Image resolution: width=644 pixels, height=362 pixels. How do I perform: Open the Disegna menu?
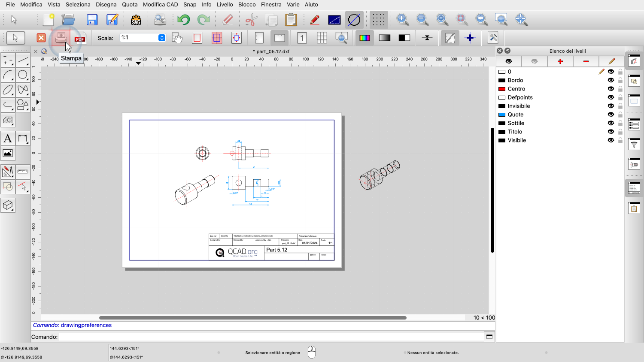click(x=106, y=4)
